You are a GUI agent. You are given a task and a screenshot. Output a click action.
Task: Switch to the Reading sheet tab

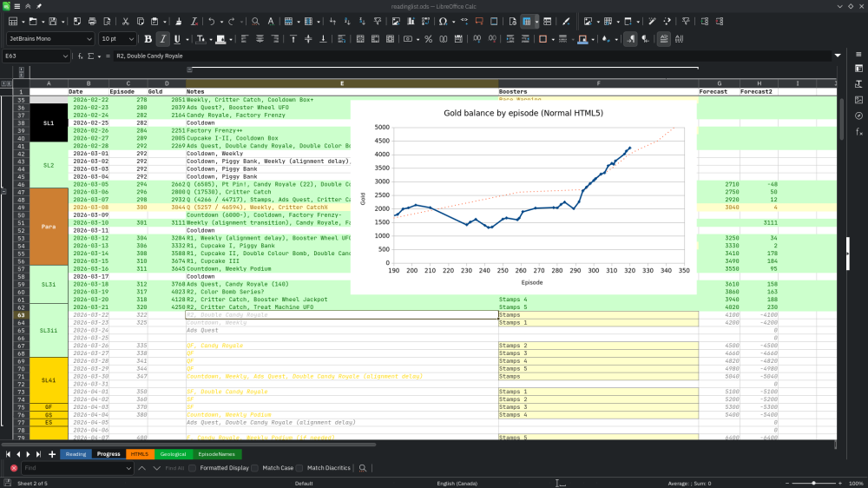76,454
